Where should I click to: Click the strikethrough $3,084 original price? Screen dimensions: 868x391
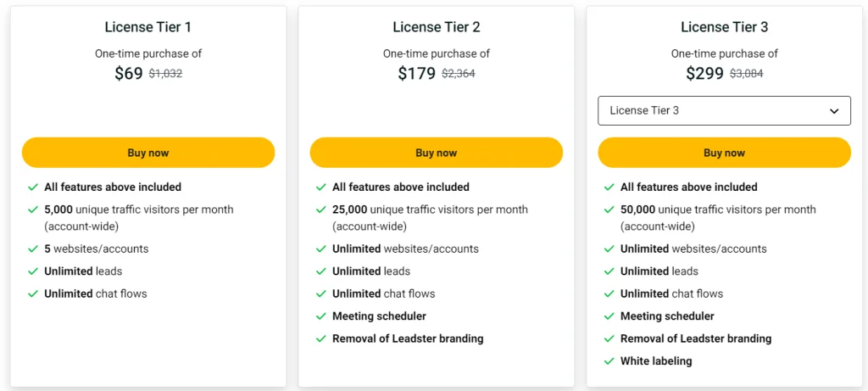[x=747, y=74]
